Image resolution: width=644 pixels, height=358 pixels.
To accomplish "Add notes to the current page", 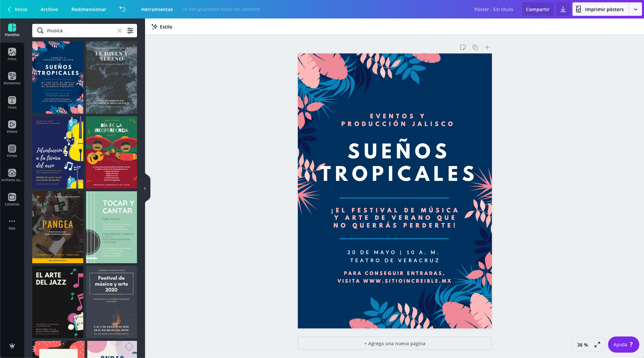I will click(463, 47).
